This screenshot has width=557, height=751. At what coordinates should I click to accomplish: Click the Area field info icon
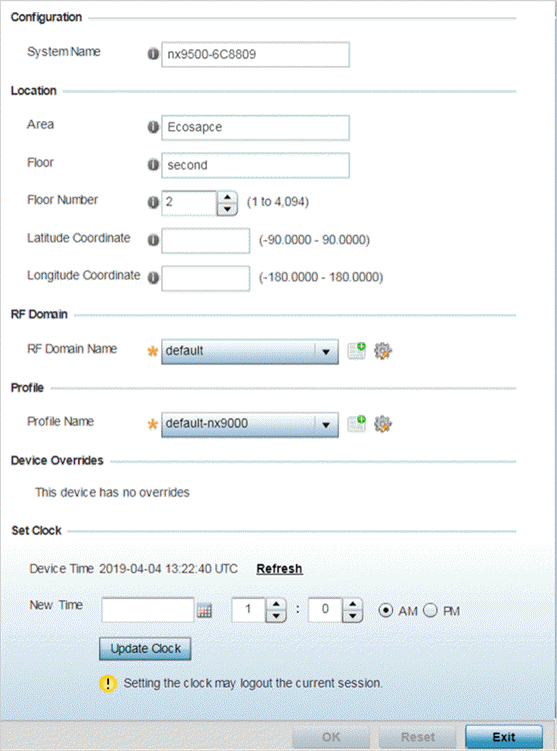(x=153, y=127)
